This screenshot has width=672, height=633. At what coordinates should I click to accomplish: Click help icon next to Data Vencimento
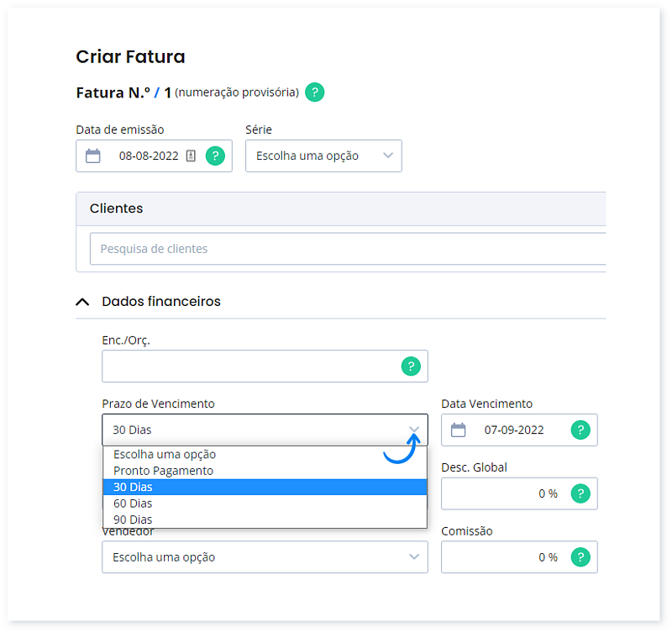point(580,430)
